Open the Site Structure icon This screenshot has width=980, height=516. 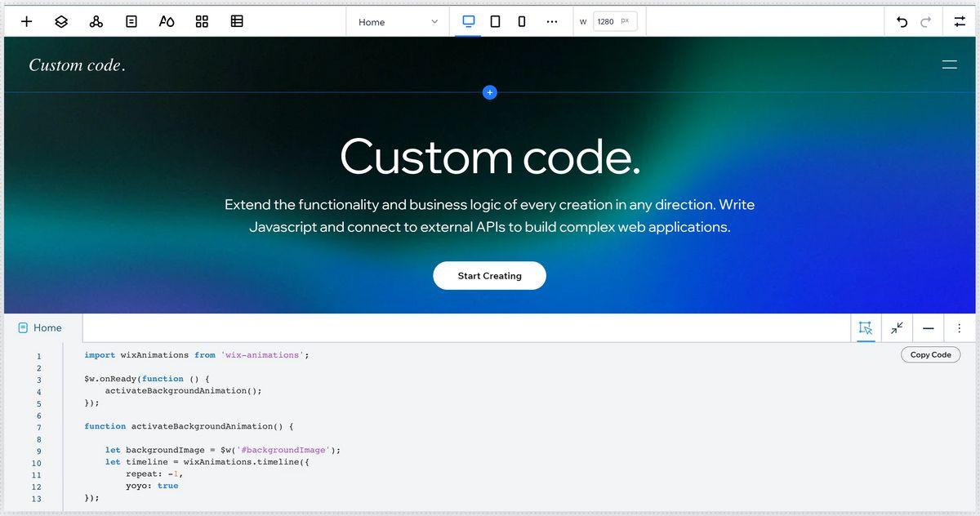tap(96, 22)
